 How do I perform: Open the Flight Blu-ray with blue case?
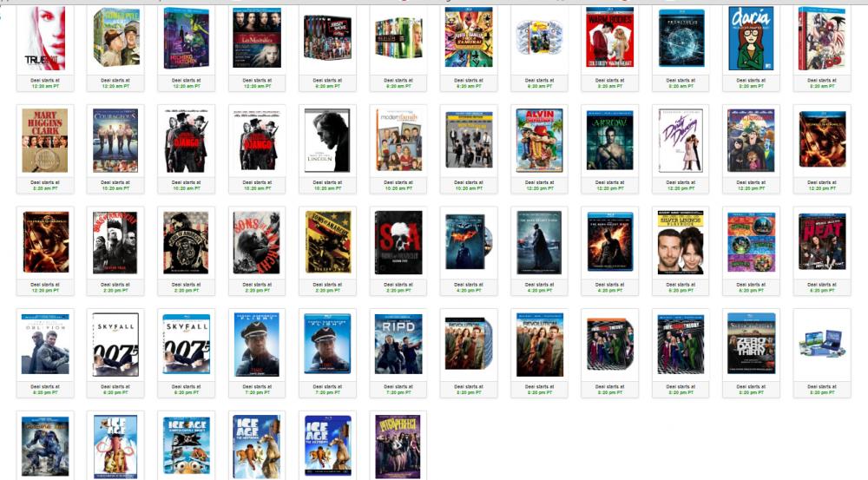pyautogui.click(x=328, y=344)
